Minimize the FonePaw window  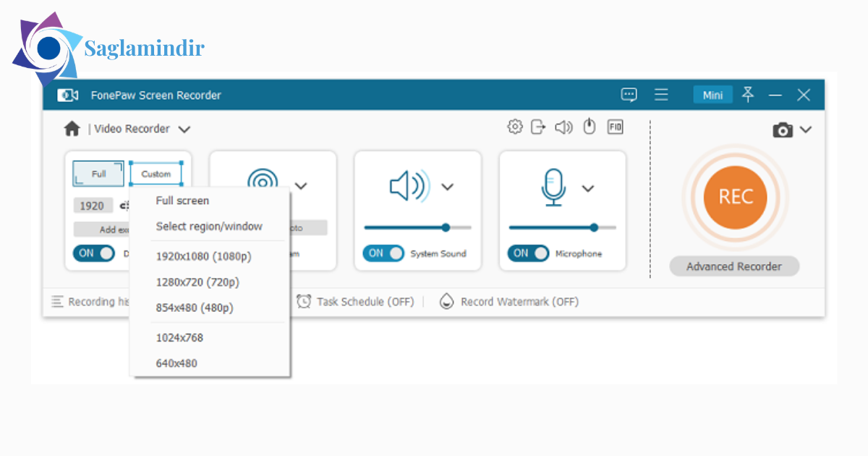tap(775, 95)
